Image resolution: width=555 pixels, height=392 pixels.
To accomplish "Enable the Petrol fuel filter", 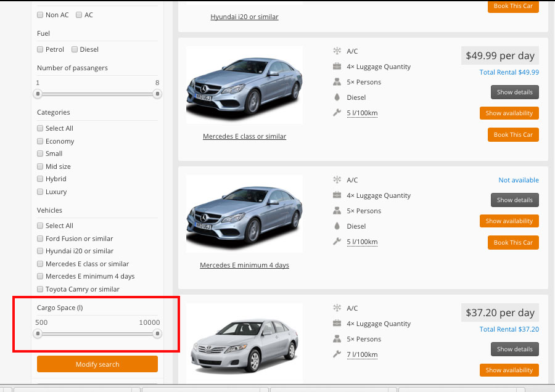I will click(x=40, y=49).
